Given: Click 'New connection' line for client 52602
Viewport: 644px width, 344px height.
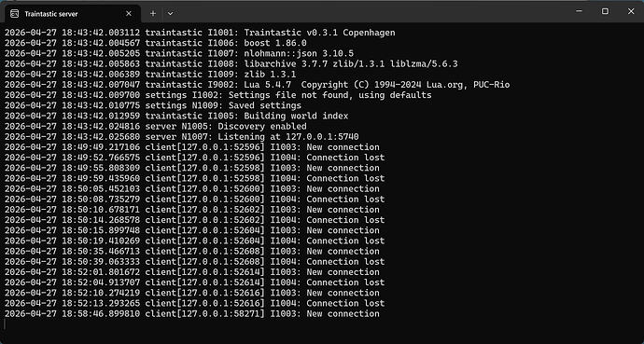Looking at the screenshot, I should [x=192, y=210].
